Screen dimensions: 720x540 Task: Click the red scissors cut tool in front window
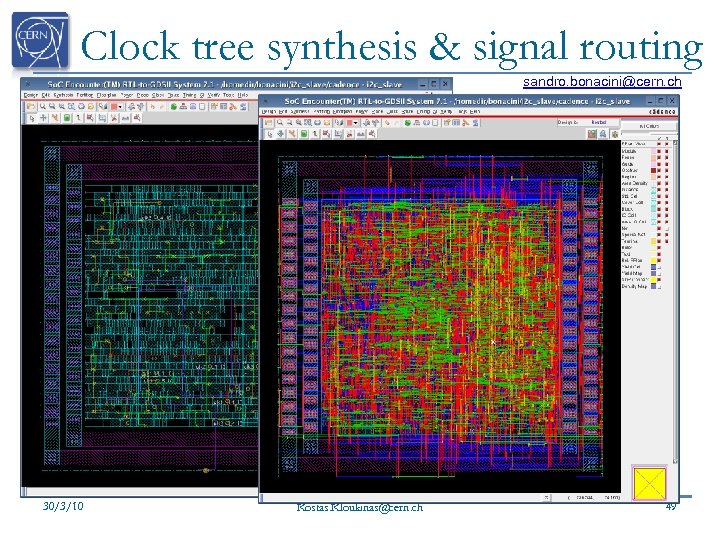pyautogui.click(x=349, y=134)
